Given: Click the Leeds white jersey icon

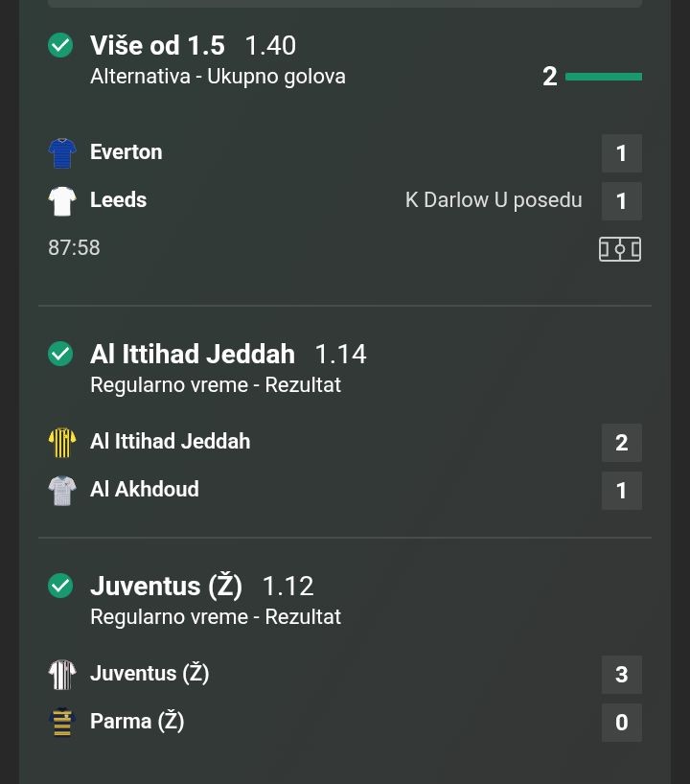Looking at the screenshot, I should [x=62, y=200].
